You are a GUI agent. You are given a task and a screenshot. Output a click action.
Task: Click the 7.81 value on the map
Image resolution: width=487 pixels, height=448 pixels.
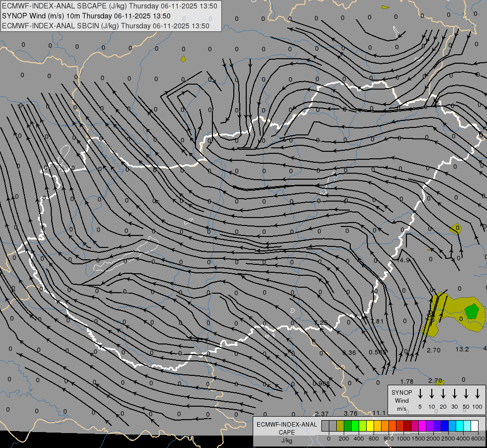pyautogui.click(x=377, y=321)
